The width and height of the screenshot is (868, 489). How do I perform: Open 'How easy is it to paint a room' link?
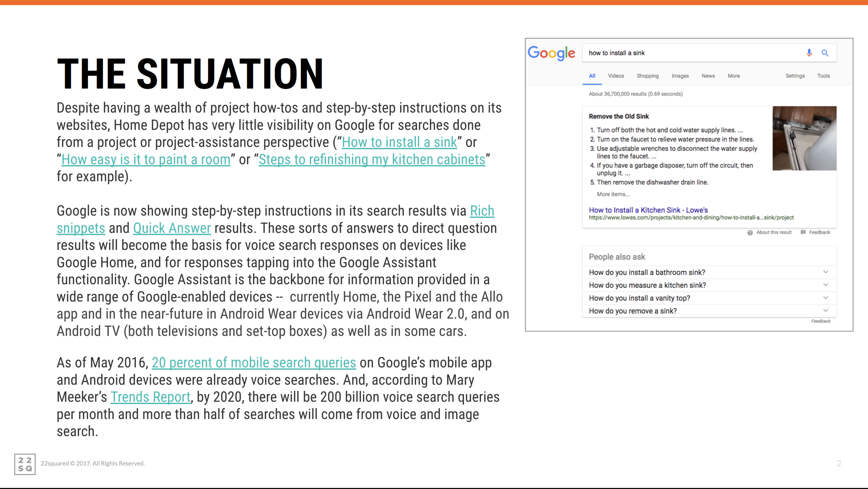[146, 160]
